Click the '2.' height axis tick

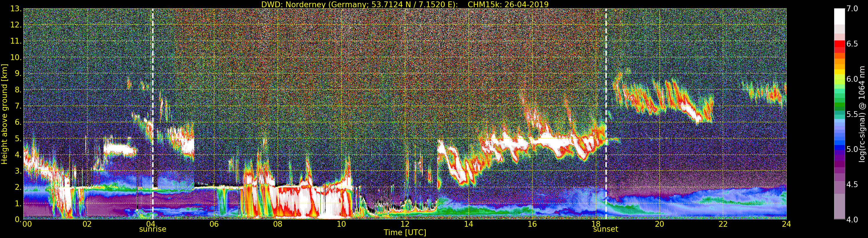coord(18,187)
